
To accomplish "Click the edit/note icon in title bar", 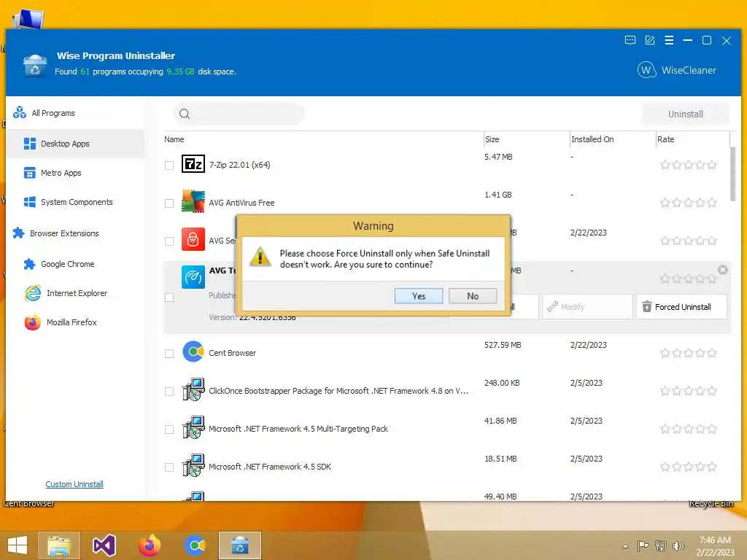I will pos(650,41).
